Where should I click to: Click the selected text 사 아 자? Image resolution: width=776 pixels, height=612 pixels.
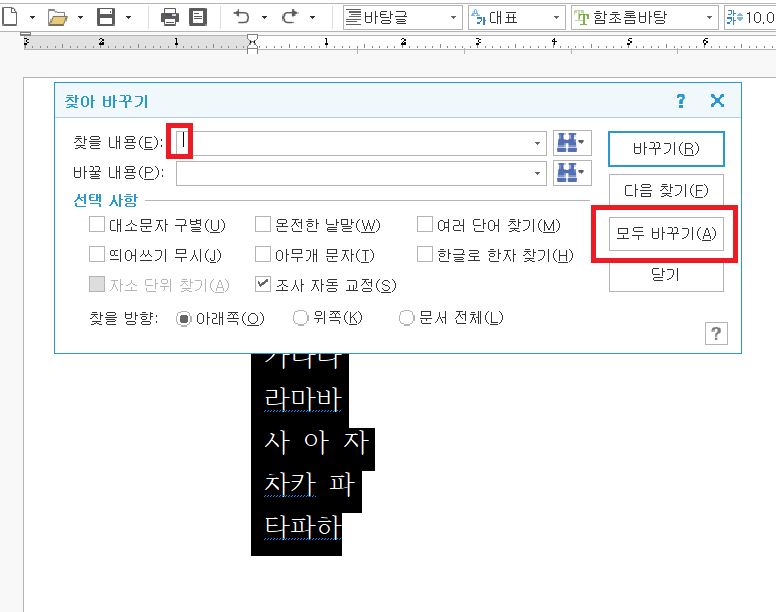click(317, 442)
